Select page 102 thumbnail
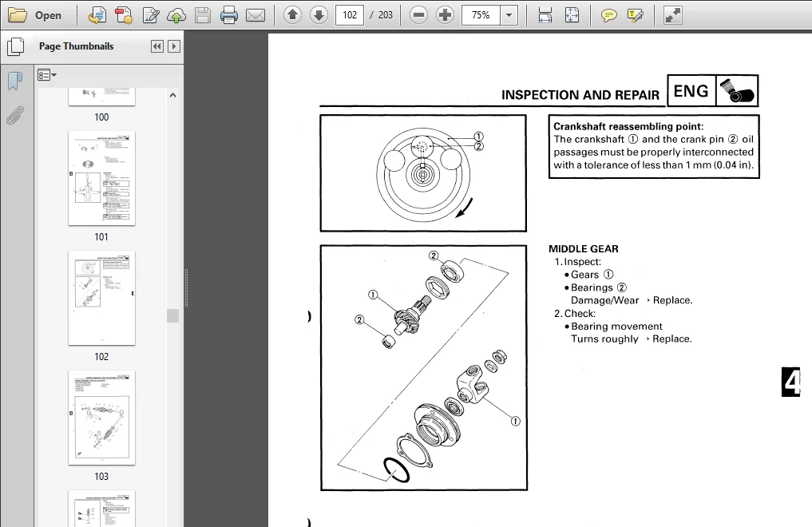This screenshot has height=527, width=812. click(x=101, y=298)
